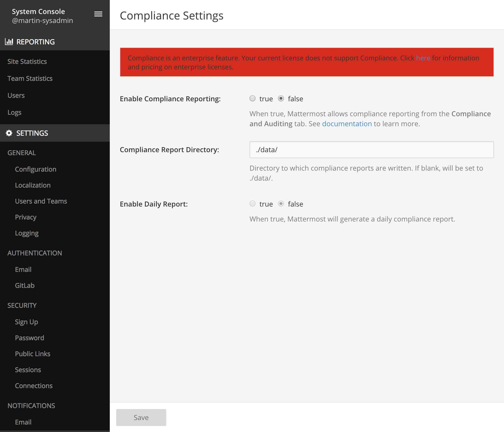Screen dimensions: 504x432
Task: Click the Settings gear icon
Action: click(x=9, y=133)
